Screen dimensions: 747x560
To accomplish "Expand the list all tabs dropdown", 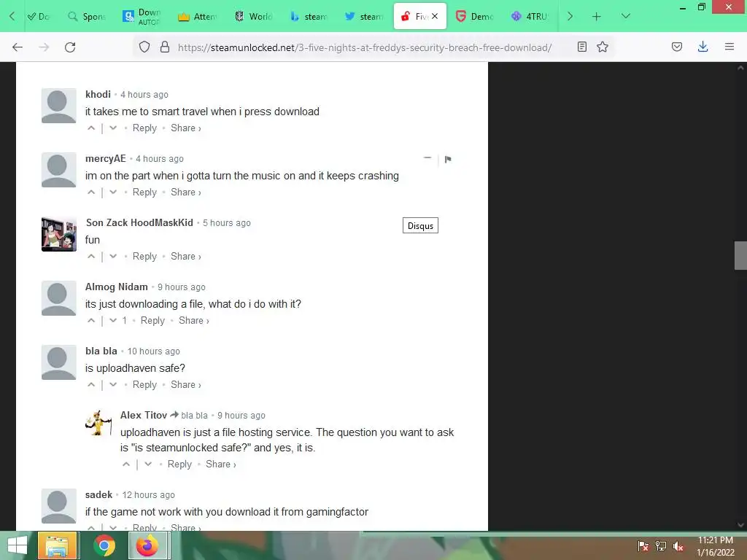I will (626, 17).
